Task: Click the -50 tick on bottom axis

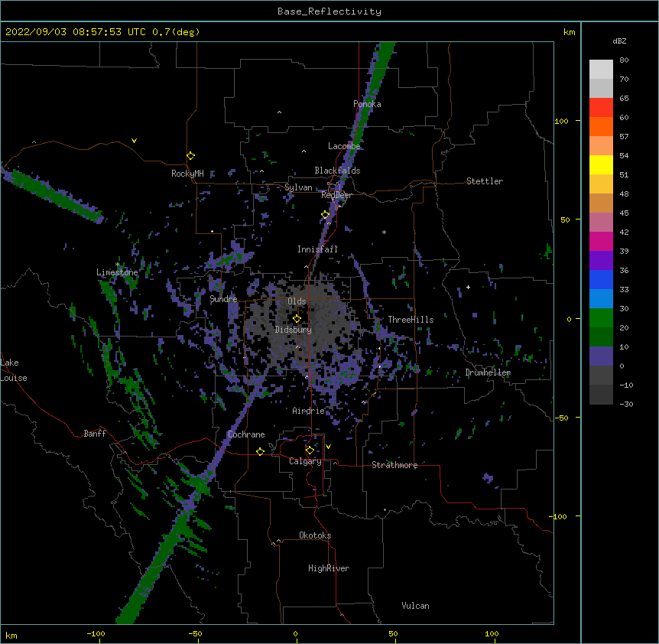Action: 195,633
